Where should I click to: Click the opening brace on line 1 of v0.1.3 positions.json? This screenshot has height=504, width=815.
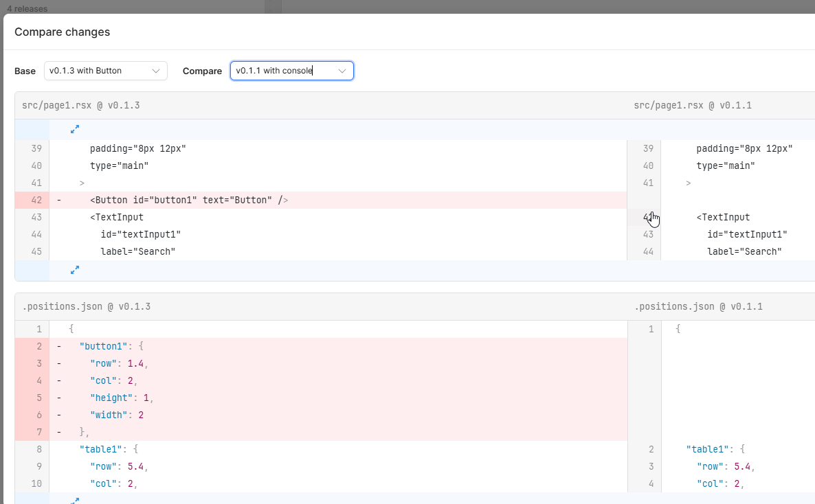[71, 329]
